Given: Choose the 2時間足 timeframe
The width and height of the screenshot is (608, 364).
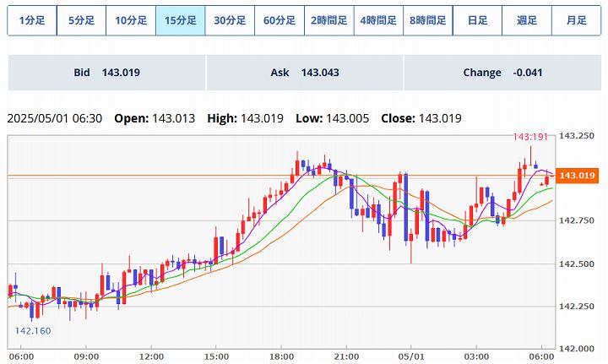Looking at the screenshot, I should 328,20.
